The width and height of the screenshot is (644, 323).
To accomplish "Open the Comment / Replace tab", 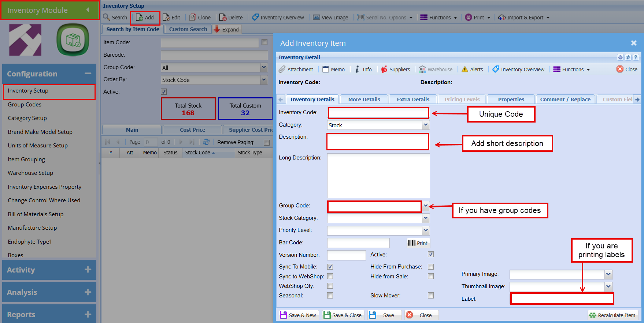I will tap(565, 99).
